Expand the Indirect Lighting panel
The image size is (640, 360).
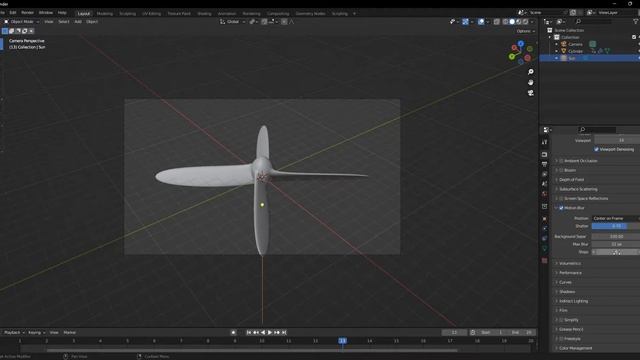coord(573,301)
